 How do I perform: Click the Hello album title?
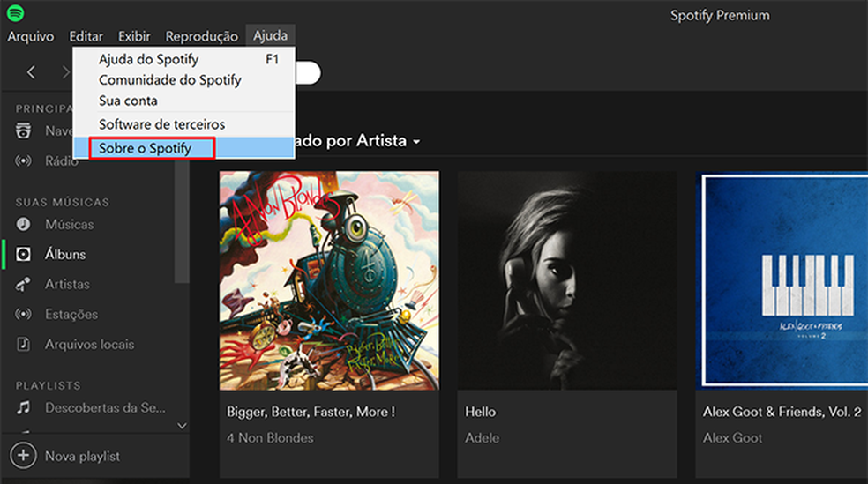point(481,412)
